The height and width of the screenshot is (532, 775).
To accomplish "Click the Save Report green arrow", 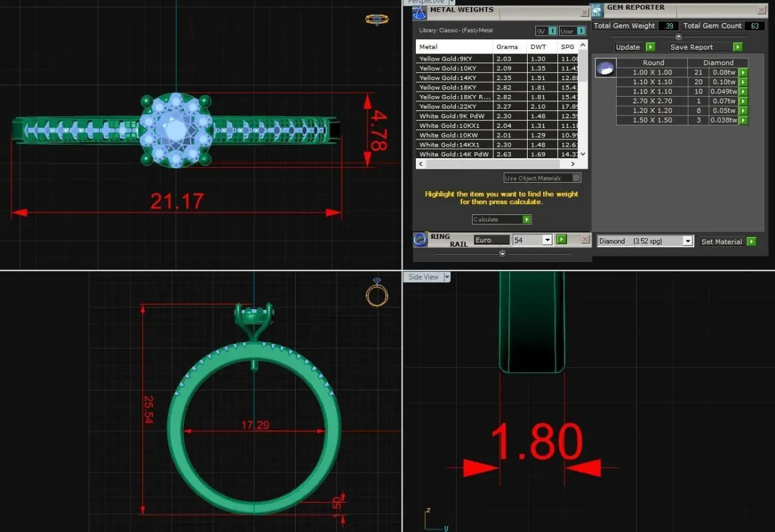I will (x=738, y=47).
